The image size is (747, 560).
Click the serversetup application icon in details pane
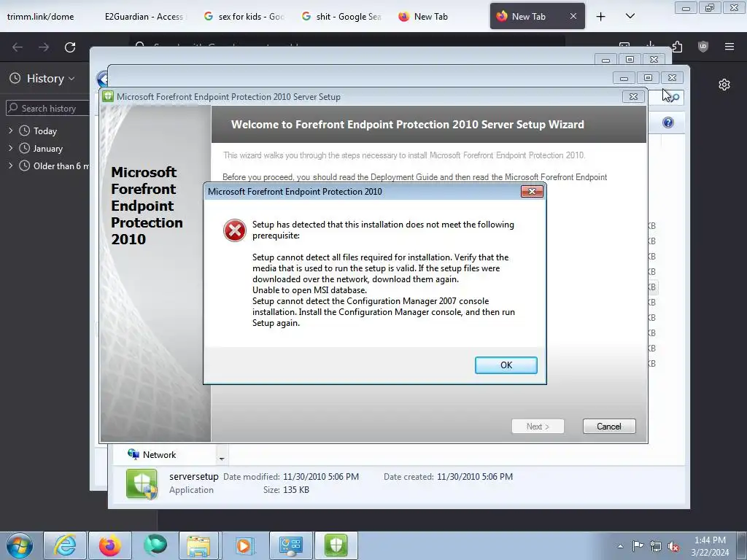click(x=142, y=484)
